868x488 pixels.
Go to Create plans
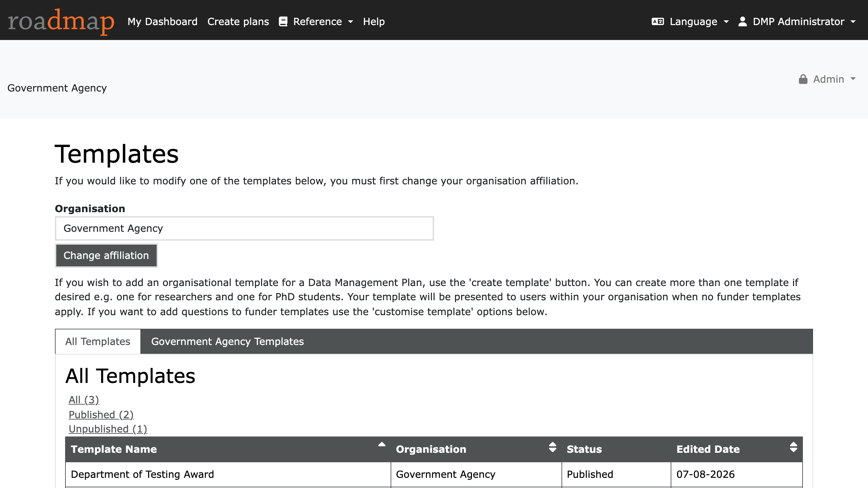238,22
